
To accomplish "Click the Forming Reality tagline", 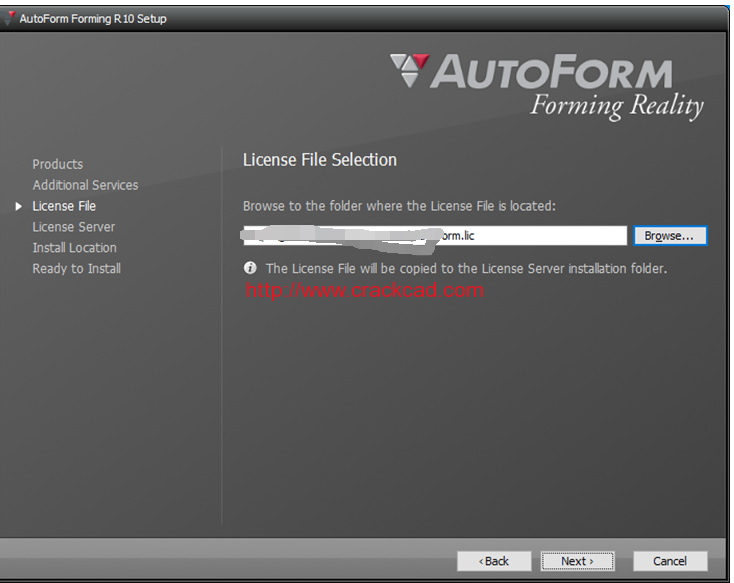I will (617, 106).
